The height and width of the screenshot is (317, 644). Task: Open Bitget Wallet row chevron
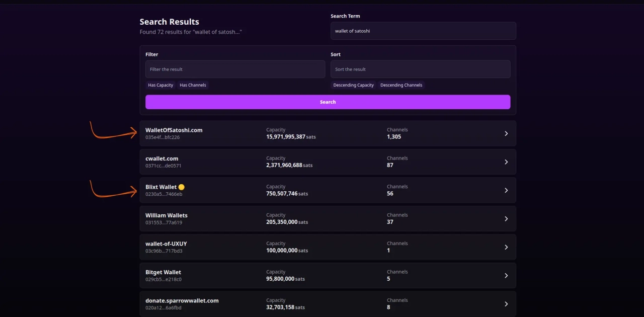pos(506,276)
